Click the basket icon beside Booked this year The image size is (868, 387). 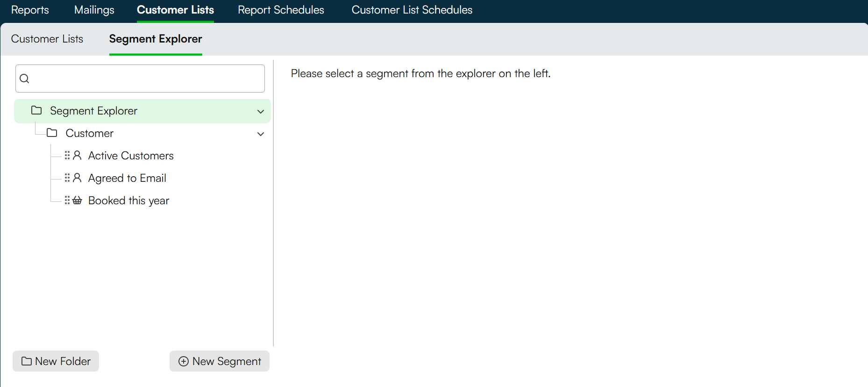[78, 200]
